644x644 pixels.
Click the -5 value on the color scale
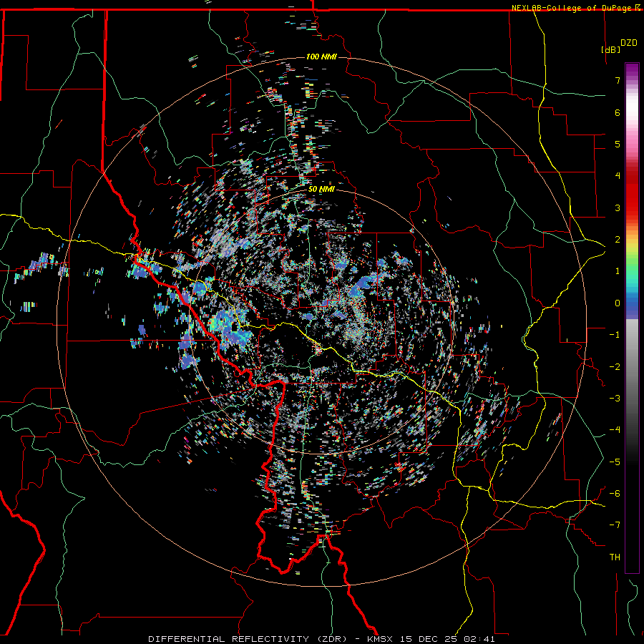(x=615, y=462)
